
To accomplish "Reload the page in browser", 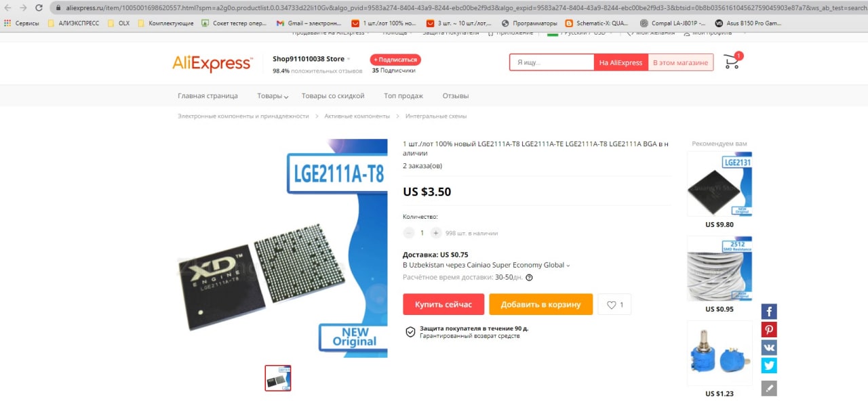I will click(39, 7).
